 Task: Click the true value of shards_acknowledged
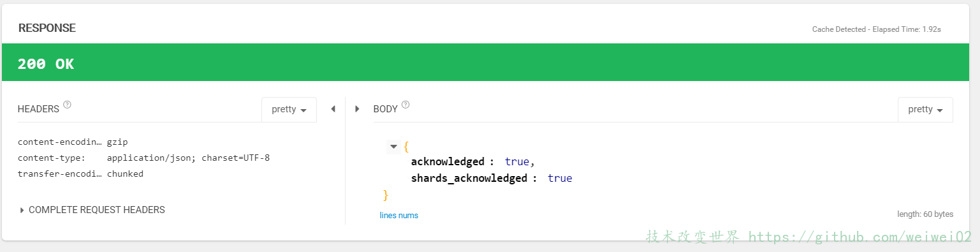coord(560,179)
